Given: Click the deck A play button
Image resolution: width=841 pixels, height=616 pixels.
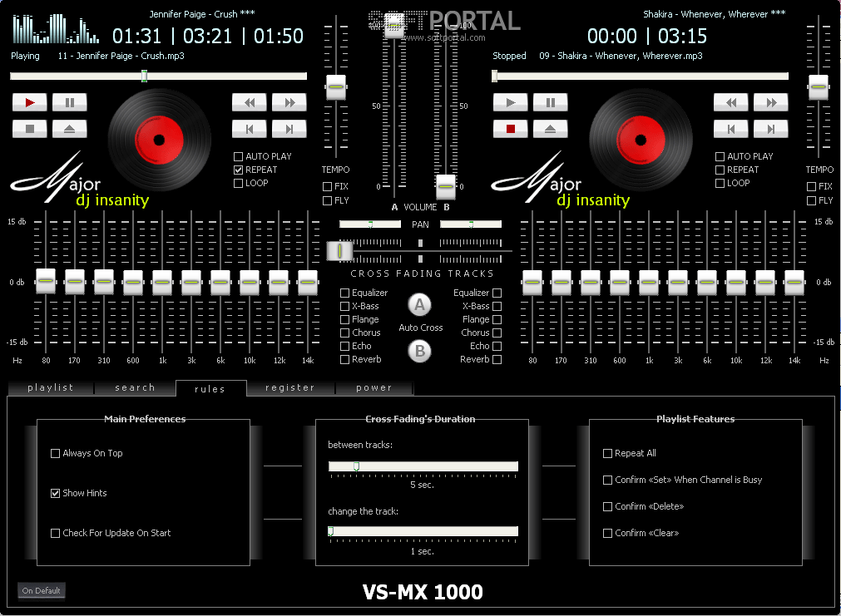Looking at the screenshot, I should coord(29,102).
